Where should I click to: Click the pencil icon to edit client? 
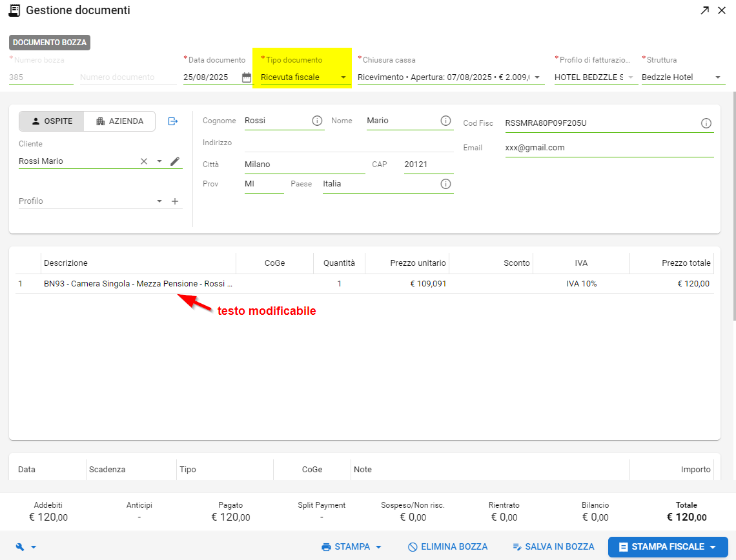point(175,161)
